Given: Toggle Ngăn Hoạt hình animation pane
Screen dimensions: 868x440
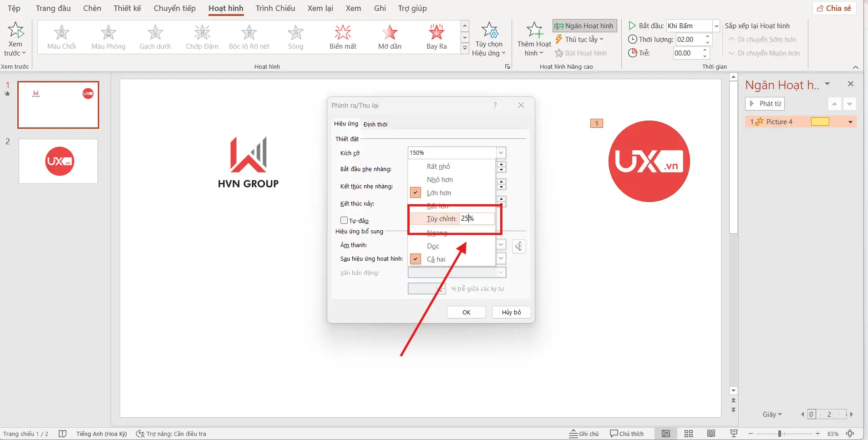Looking at the screenshot, I should 584,26.
